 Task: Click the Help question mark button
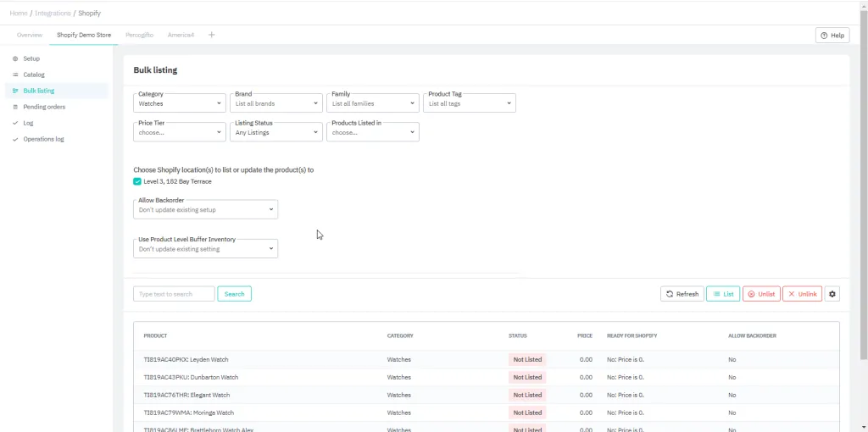[832, 36]
